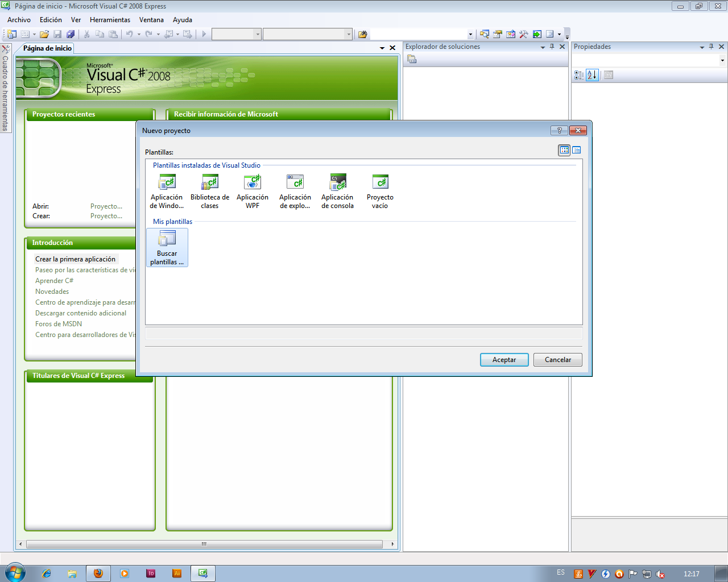Click the Redo arrow icon

click(149, 34)
